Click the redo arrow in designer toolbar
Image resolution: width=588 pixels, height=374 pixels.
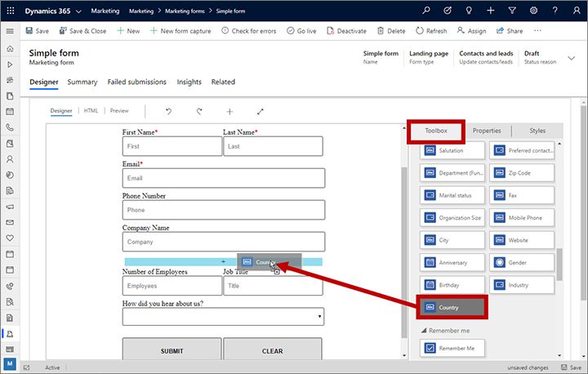(x=198, y=111)
